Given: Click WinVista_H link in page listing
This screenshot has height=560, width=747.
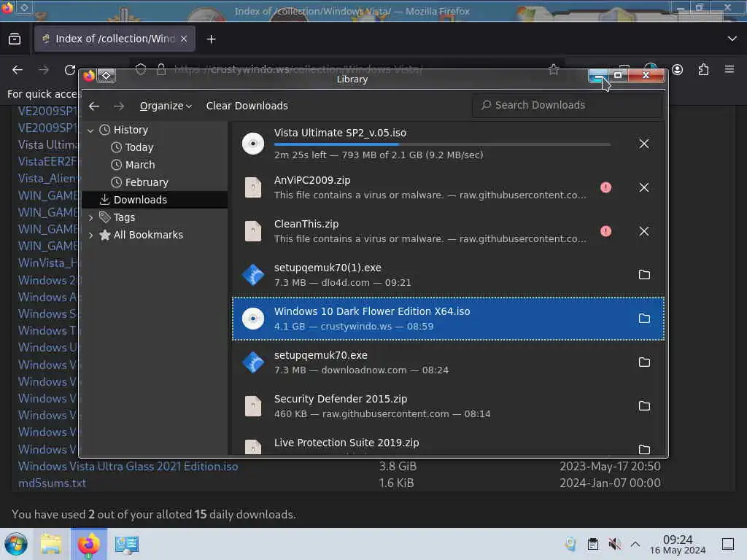Looking at the screenshot, I should click(47, 262).
